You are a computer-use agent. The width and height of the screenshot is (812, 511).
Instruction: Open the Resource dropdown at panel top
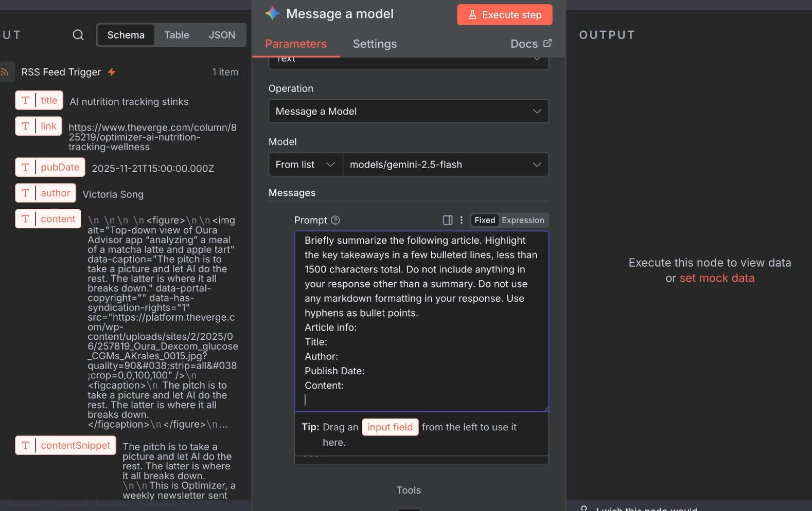(x=409, y=63)
